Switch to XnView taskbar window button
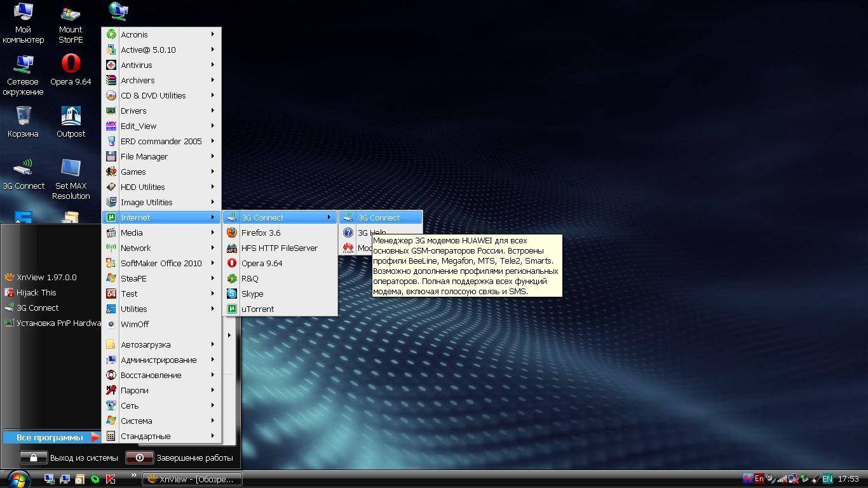The image size is (868, 488). coord(191,479)
